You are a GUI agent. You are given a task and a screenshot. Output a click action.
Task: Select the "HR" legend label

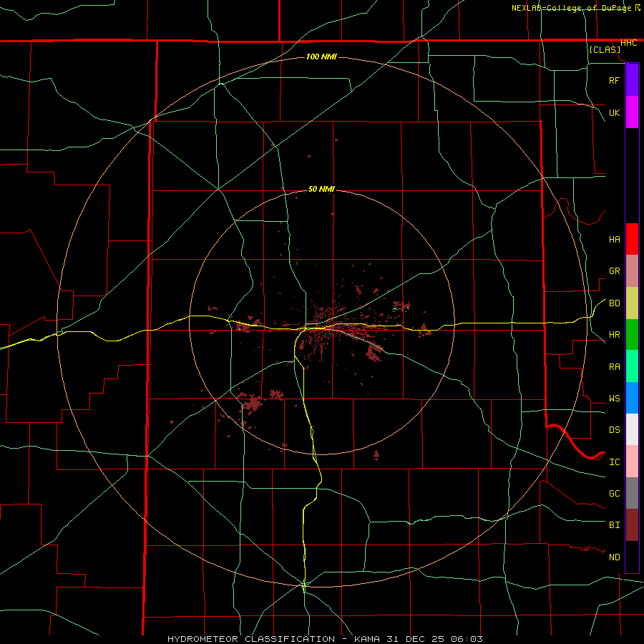(614, 335)
